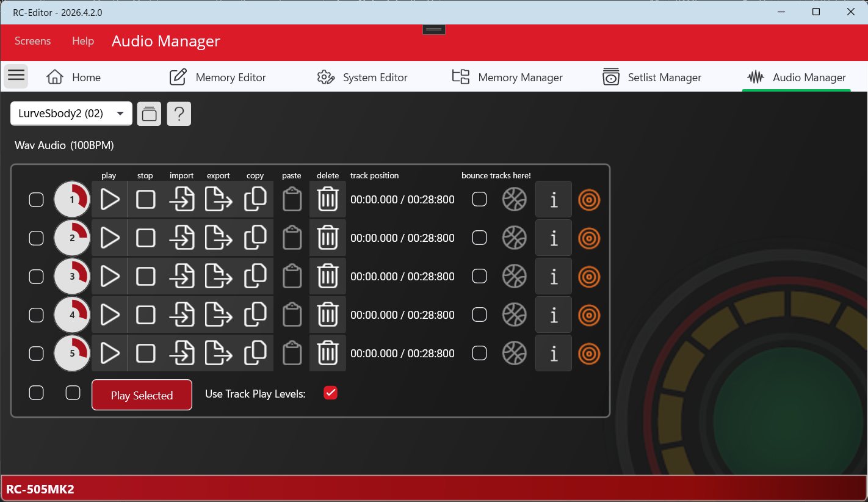Select the track 3 checkbox
868x502 pixels.
(37, 277)
